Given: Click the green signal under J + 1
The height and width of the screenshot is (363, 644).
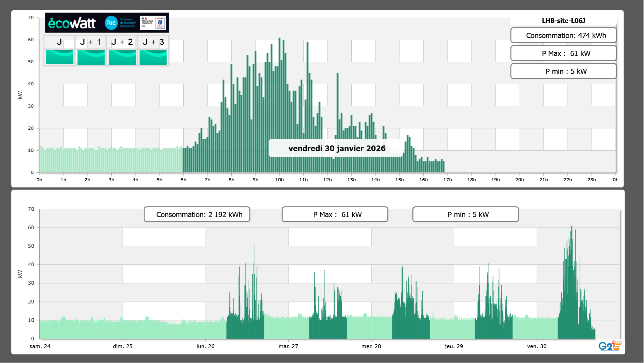Looking at the screenshot, I should (x=91, y=57).
